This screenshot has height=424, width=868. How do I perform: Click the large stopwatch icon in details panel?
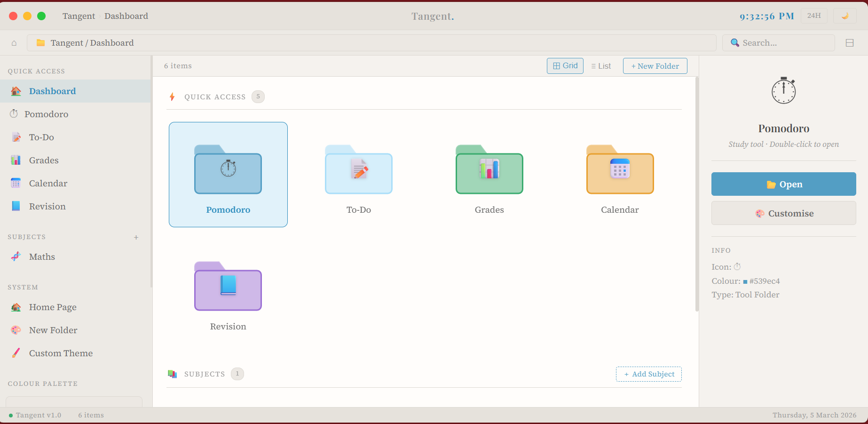784,90
